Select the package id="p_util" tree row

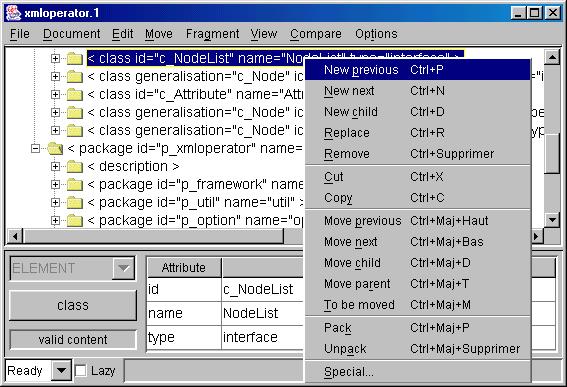[x=196, y=202]
